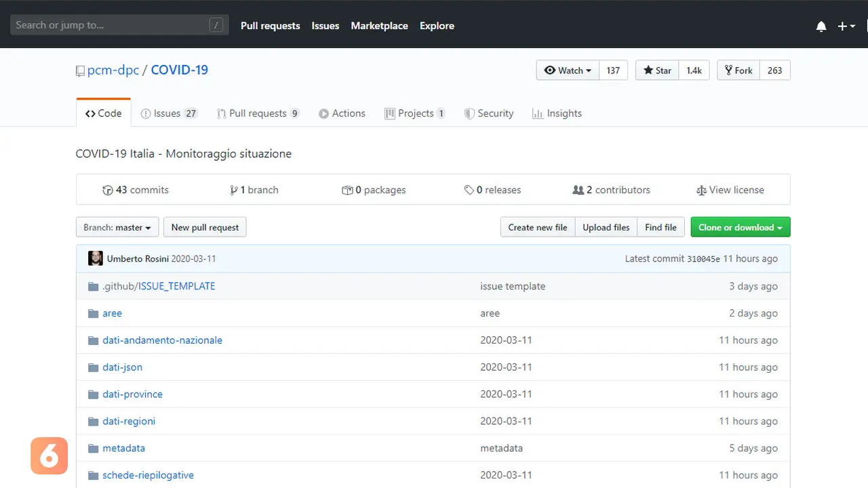This screenshot has height=488, width=868.
Task: Click View license link
Action: click(x=730, y=190)
